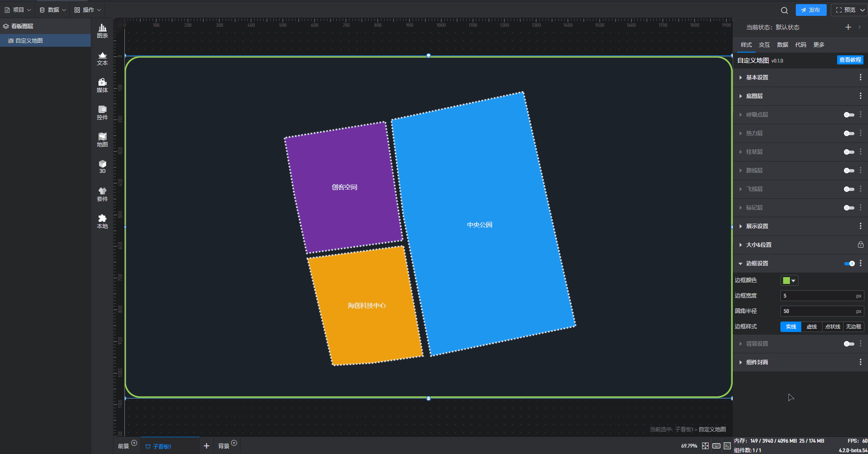868x454 pixels.
Task: Enable the 标记层 toggle switch
Action: click(849, 208)
